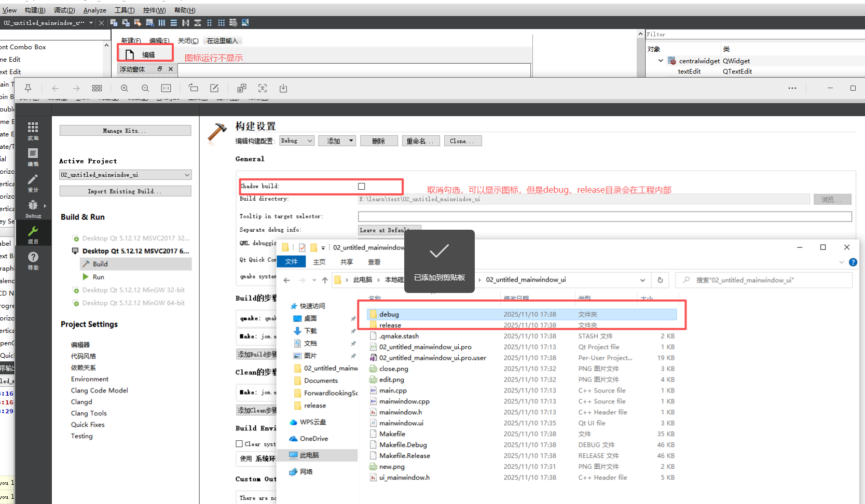
Task: Click the 删除 button in build settings
Action: tap(379, 141)
